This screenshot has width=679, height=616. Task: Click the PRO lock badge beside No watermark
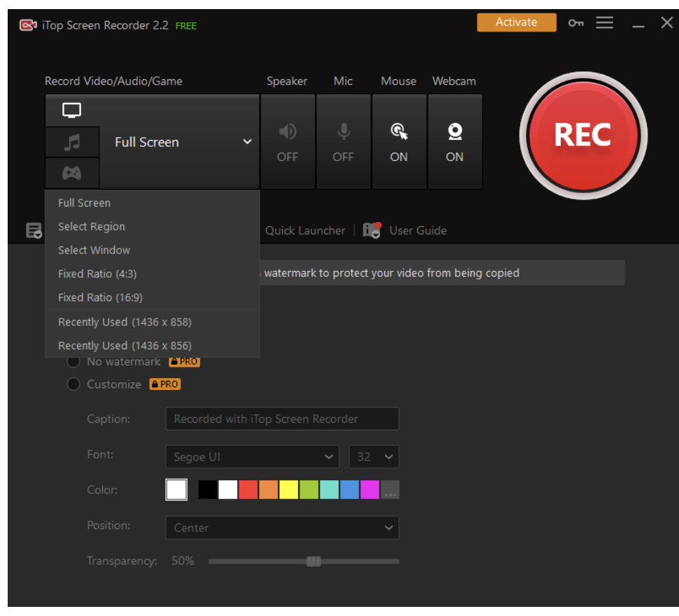(x=185, y=361)
